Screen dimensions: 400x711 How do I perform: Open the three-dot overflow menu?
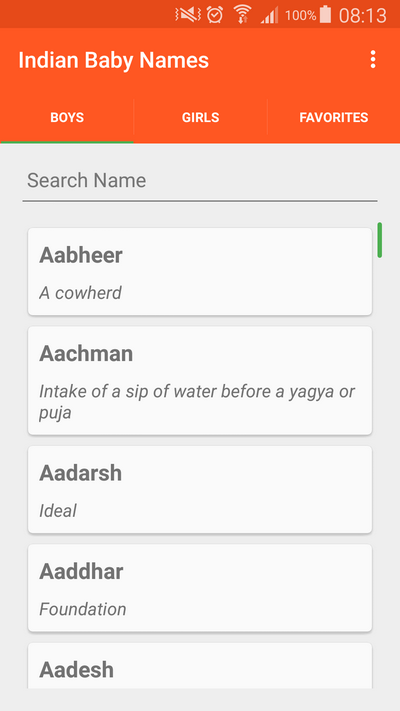pos(373,59)
